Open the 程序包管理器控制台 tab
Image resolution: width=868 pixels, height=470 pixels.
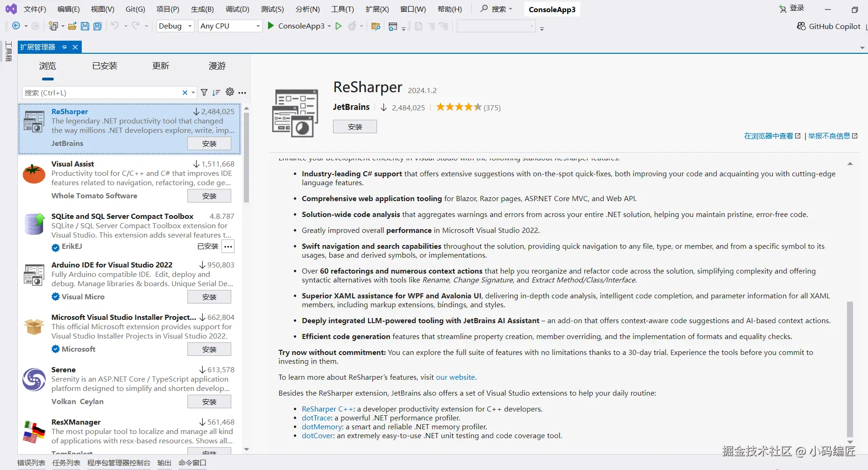coord(119,463)
